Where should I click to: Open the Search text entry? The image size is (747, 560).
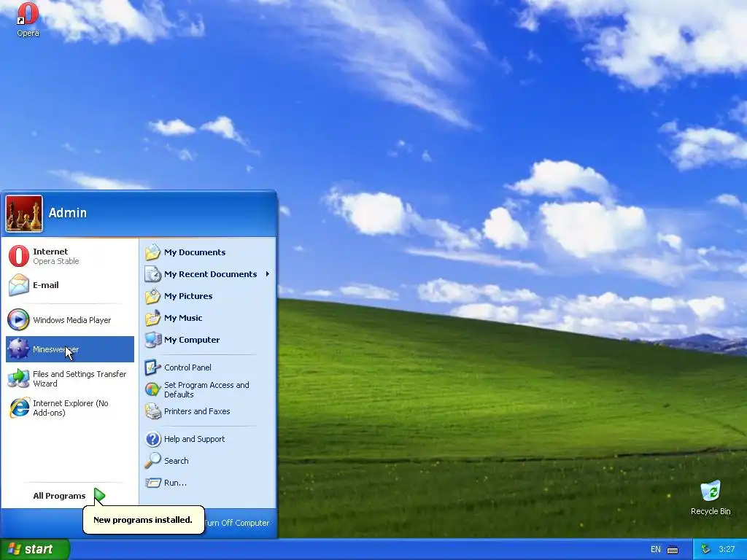(x=177, y=461)
